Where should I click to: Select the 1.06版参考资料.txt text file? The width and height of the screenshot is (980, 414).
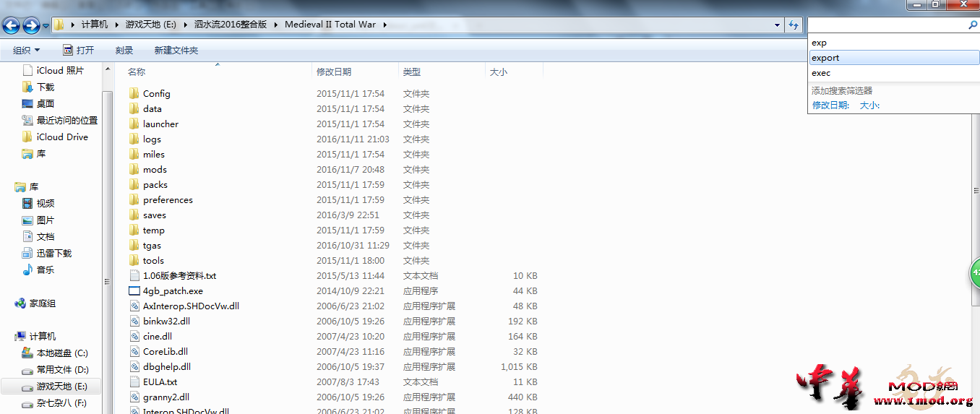point(179,276)
